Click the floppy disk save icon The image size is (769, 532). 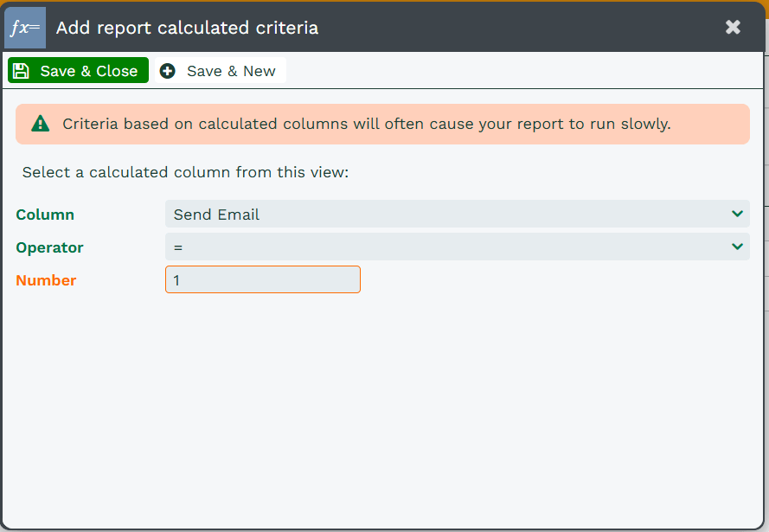click(21, 71)
